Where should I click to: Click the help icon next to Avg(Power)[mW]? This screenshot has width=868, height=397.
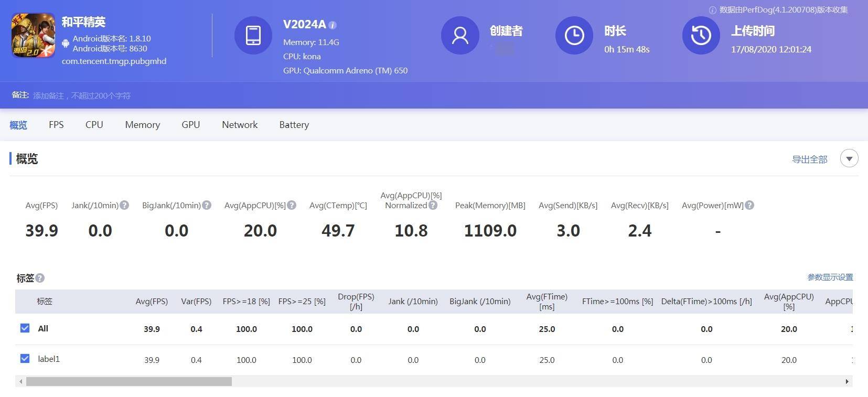(749, 205)
